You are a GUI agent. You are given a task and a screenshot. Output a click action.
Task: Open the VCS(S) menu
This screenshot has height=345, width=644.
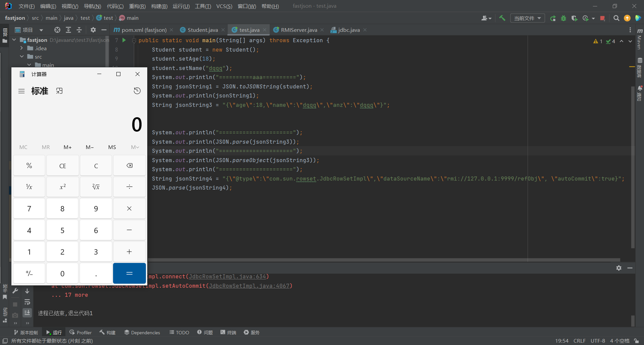click(224, 6)
